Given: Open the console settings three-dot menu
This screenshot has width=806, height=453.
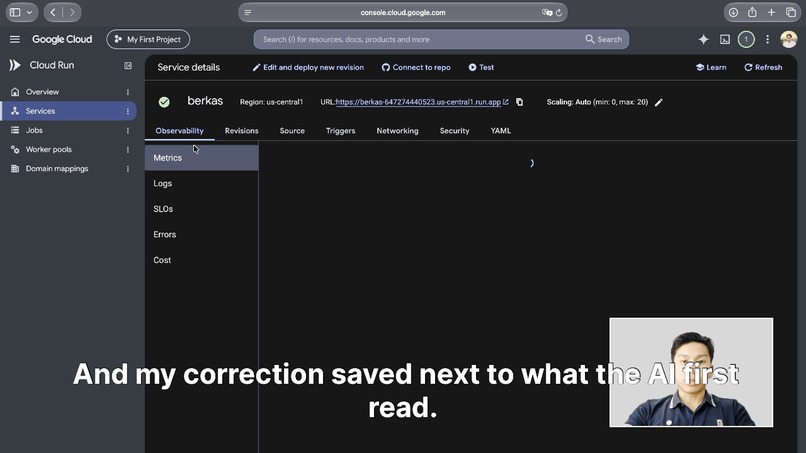Looking at the screenshot, I should (x=767, y=39).
